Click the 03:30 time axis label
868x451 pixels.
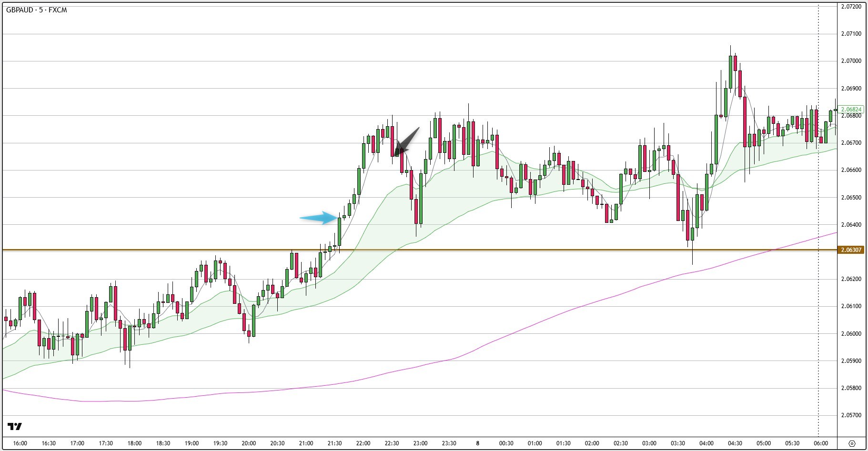point(677,443)
